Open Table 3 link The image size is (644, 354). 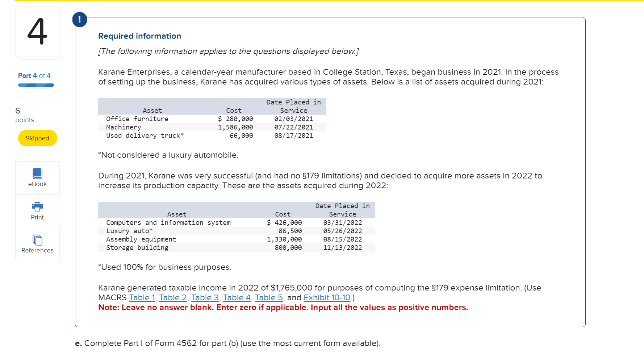[205, 297]
